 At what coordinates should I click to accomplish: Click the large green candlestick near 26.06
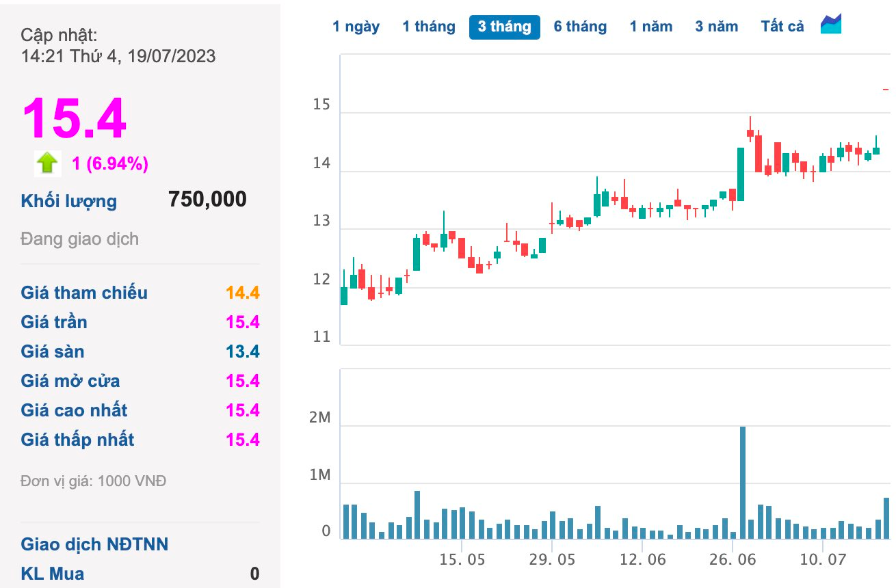[741, 174]
